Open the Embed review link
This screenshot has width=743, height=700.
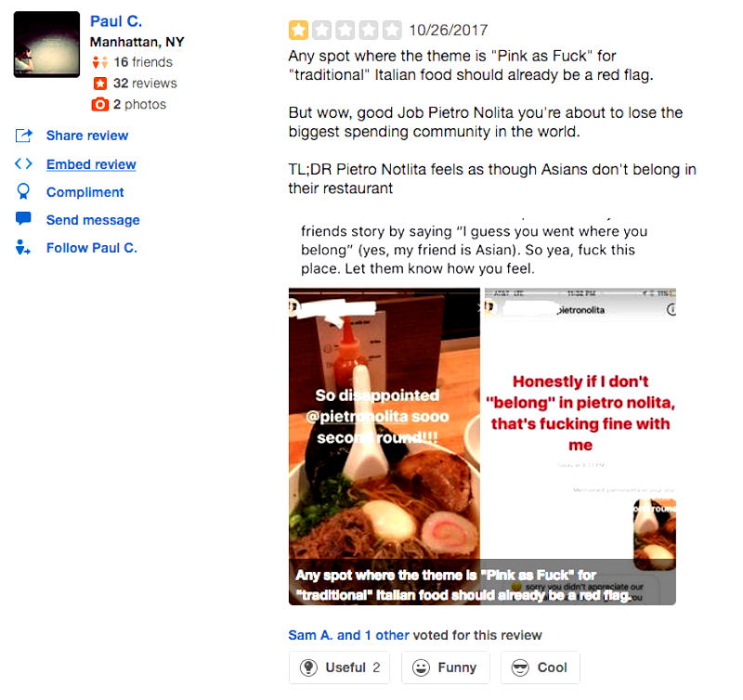tap(91, 164)
